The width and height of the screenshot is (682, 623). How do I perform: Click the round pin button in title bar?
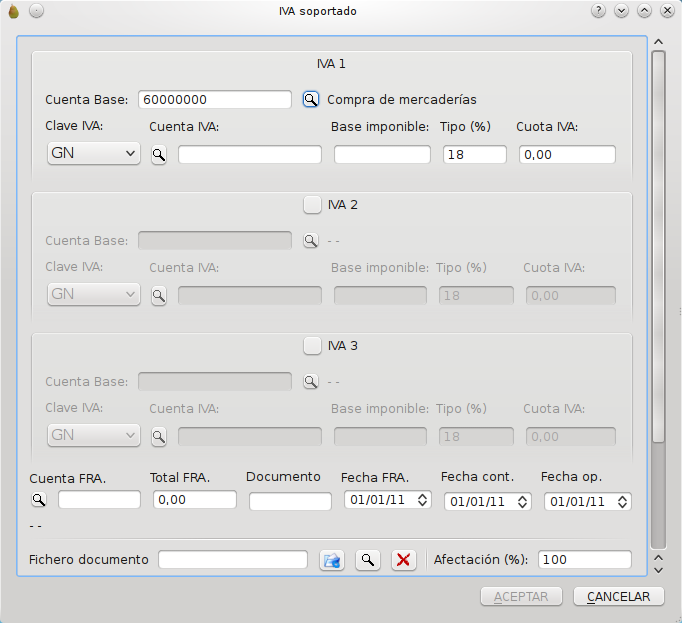(37, 10)
